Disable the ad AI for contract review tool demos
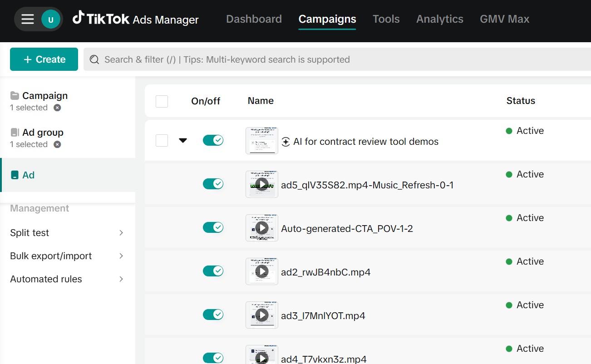 click(213, 140)
